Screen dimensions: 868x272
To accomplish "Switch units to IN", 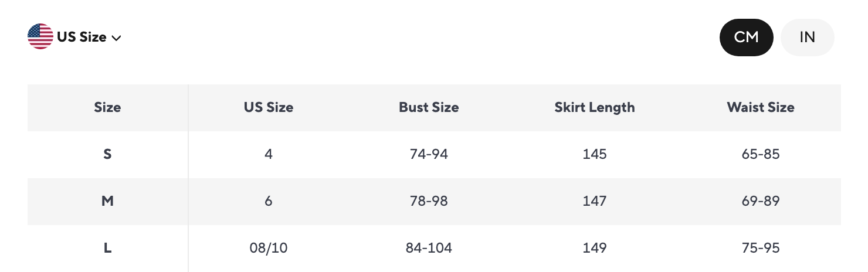I will [x=807, y=37].
